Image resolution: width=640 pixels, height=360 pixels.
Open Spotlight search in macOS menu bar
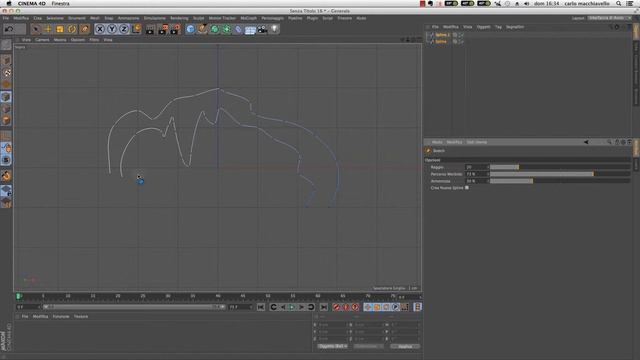click(619, 4)
